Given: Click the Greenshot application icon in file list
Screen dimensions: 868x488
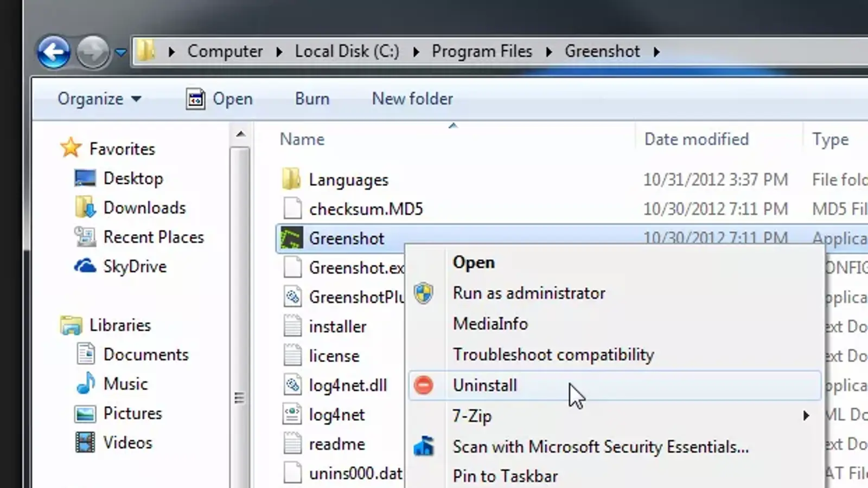Looking at the screenshot, I should pos(291,239).
